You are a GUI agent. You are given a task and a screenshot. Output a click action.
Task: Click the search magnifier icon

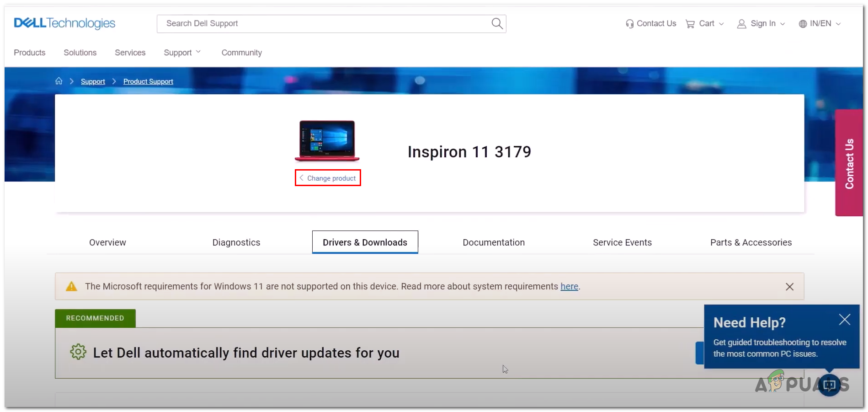497,23
